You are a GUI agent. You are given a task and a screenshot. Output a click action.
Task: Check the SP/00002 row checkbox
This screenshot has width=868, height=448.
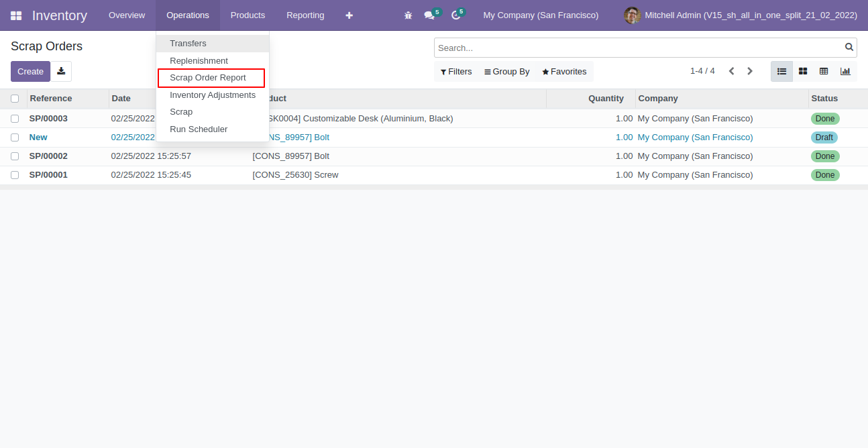15,156
